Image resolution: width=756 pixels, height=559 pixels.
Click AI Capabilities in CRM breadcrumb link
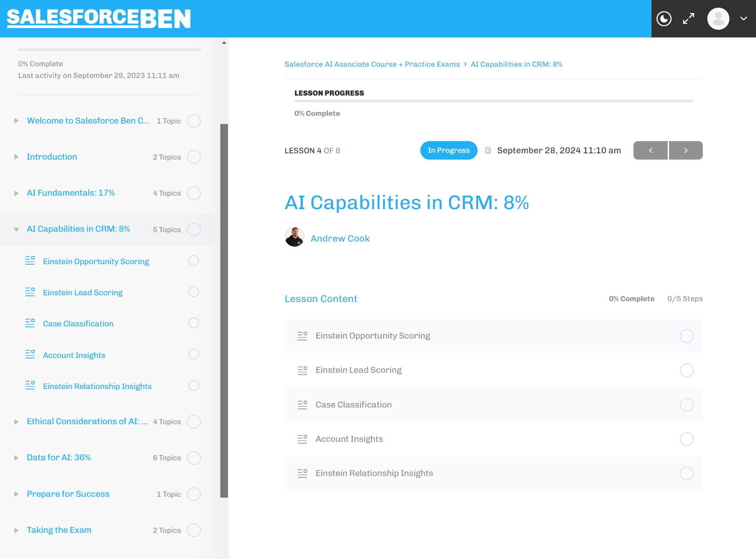517,64
